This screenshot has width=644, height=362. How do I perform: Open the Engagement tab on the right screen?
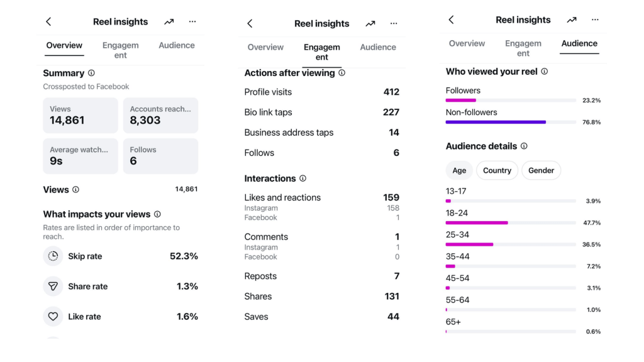pos(523,48)
